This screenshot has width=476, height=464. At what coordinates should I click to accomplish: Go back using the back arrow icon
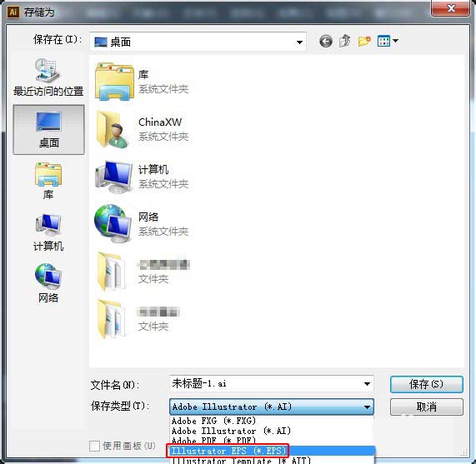click(x=326, y=42)
